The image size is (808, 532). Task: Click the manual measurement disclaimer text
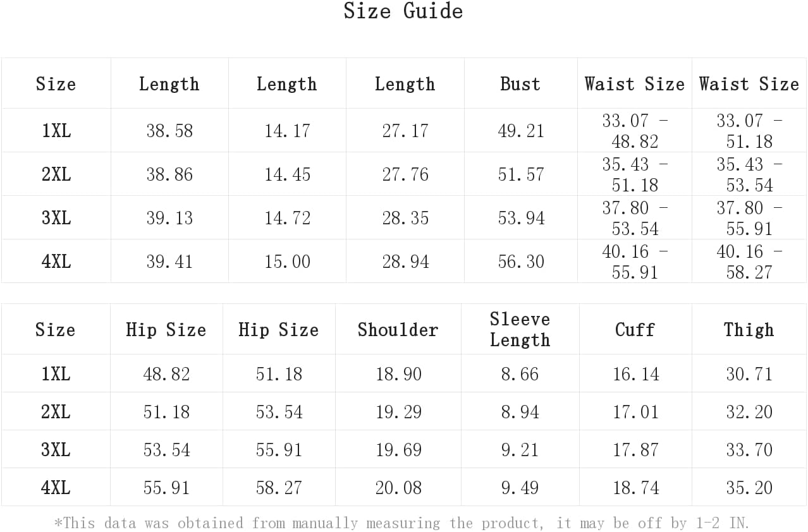click(x=402, y=523)
